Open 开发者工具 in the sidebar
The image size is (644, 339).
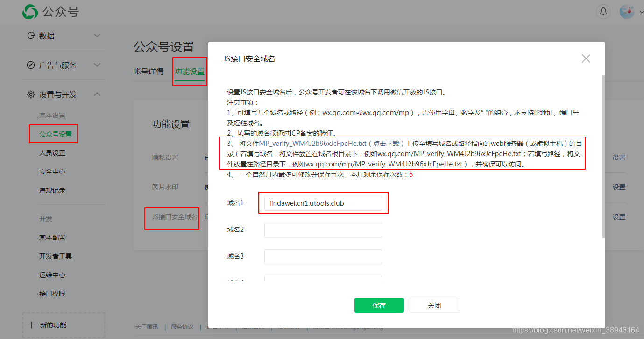[x=56, y=256]
